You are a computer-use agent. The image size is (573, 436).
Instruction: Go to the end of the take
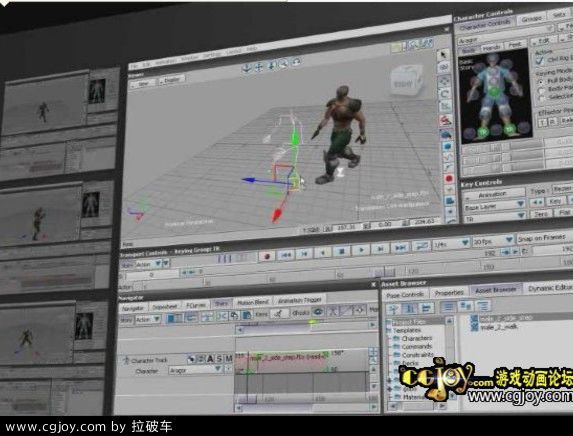(x=400, y=247)
